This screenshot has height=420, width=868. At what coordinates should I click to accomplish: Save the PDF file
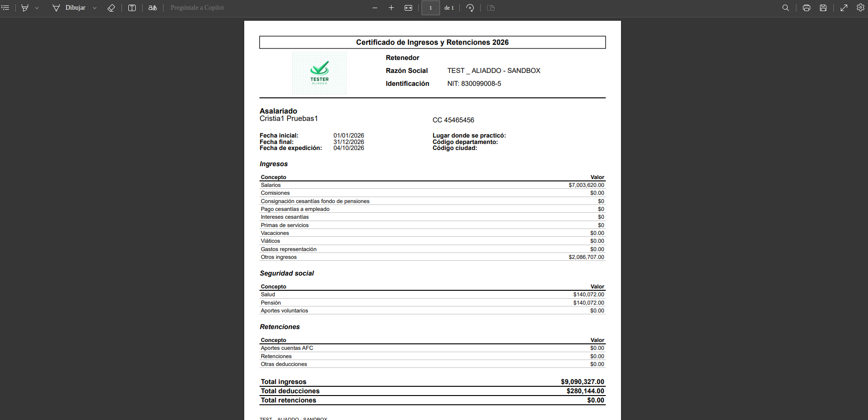[823, 8]
